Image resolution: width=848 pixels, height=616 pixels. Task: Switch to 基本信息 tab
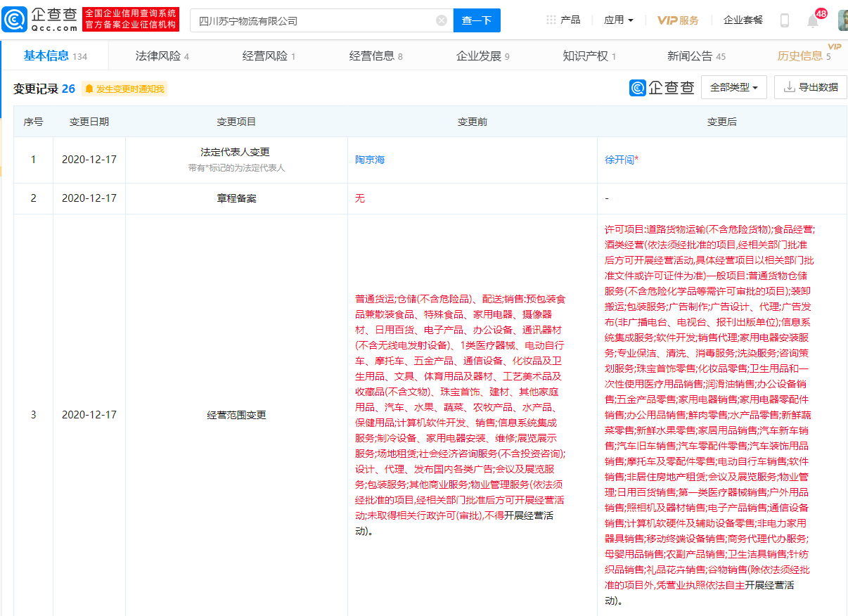pos(55,56)
